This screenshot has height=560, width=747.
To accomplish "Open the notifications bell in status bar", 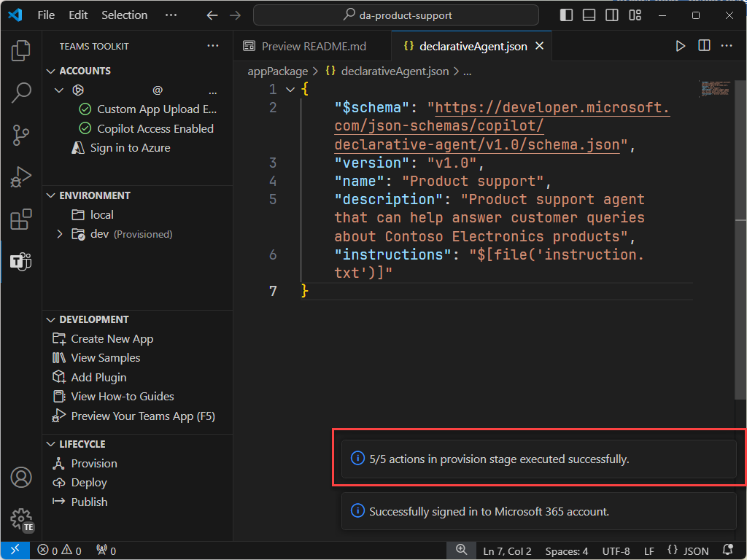I will point(727,551).
